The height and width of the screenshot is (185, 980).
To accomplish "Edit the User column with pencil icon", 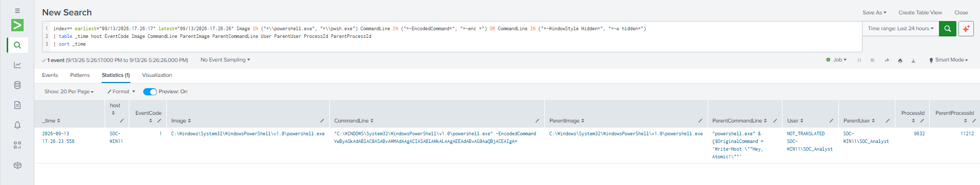I will coord(831,121).
